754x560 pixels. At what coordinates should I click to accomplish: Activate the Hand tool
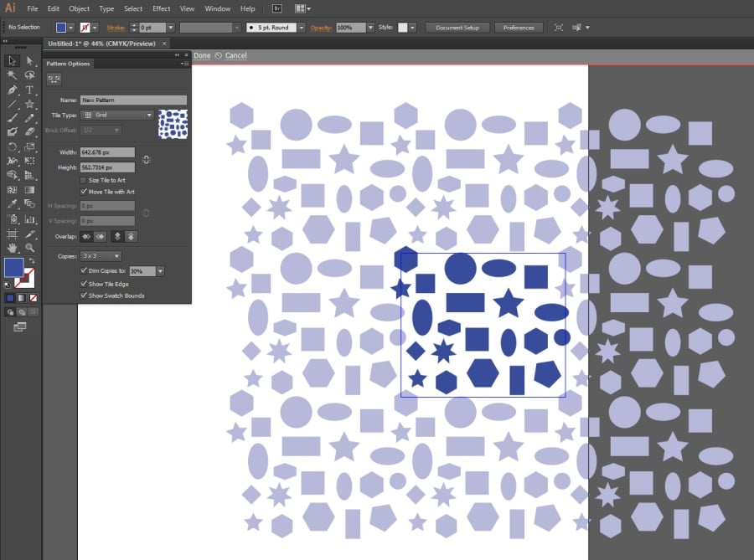pyautogui.click(x=12, y=248)
